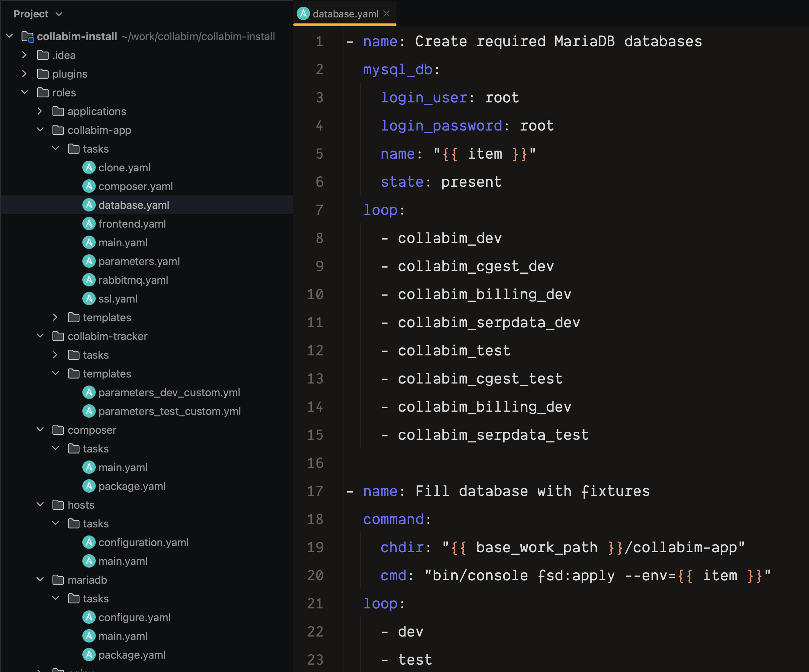The height and width of the screenshot is (672, 809).
Task: Collapse the hosts folder
Action: coord(40,504)
